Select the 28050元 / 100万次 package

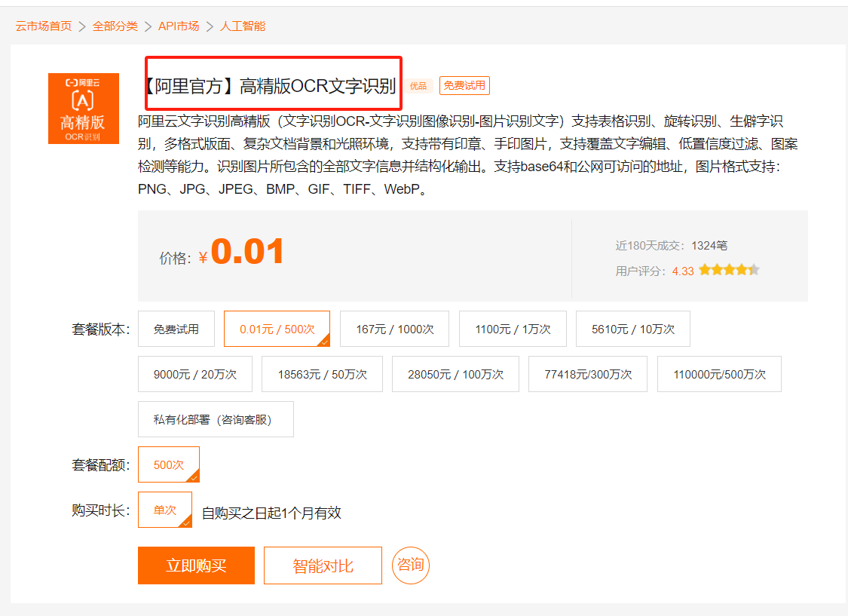(x=455, y=374)
